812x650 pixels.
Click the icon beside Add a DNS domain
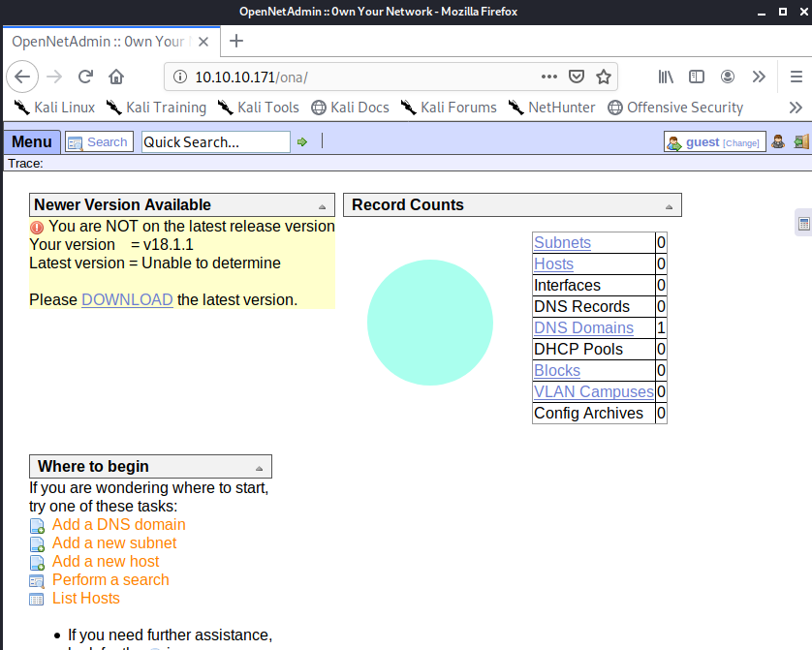(37, 526)
